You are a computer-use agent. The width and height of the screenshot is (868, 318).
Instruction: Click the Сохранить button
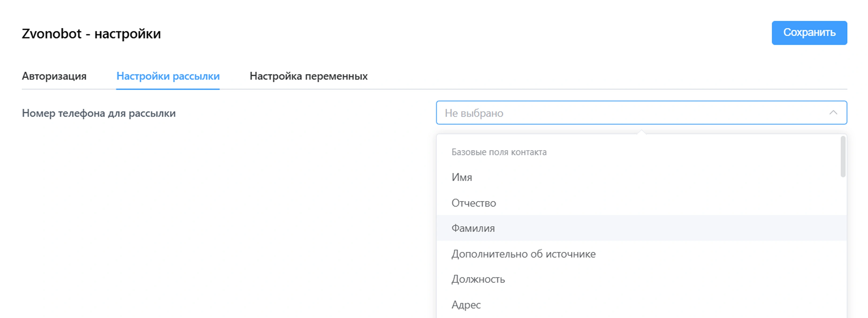point(809,33)
